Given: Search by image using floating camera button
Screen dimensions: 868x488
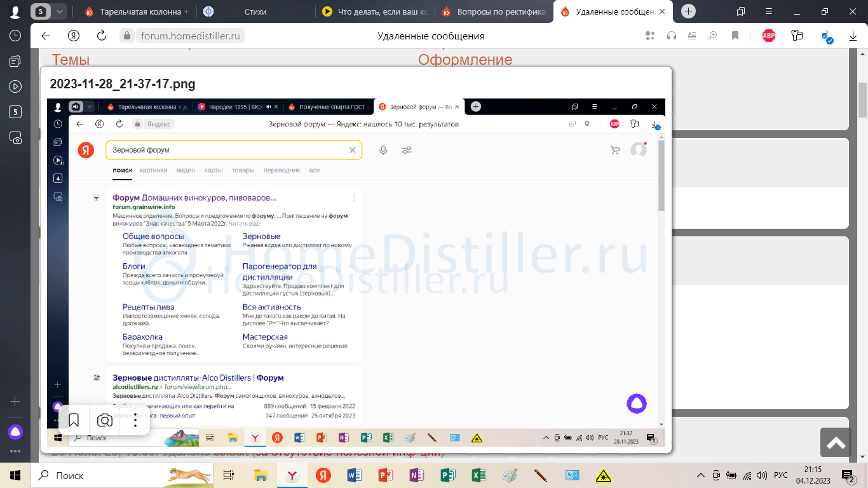Looking at the screenshot, I should (x=105, y=420).
